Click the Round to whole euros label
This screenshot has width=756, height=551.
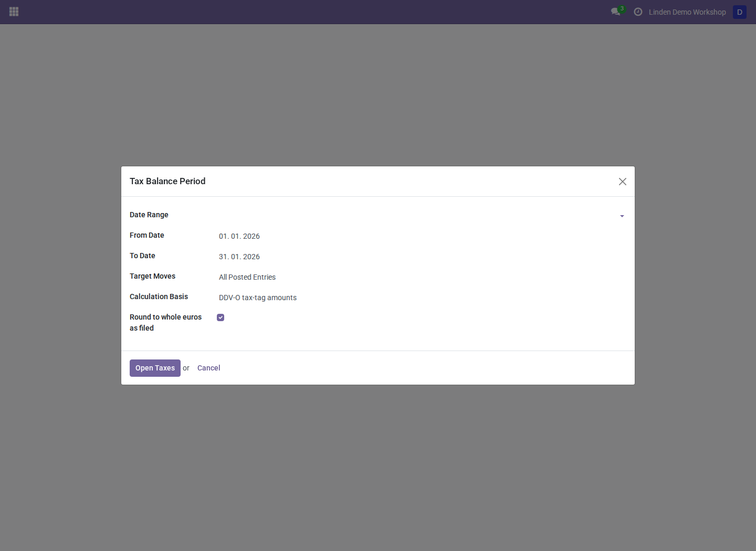coord(165,322)
